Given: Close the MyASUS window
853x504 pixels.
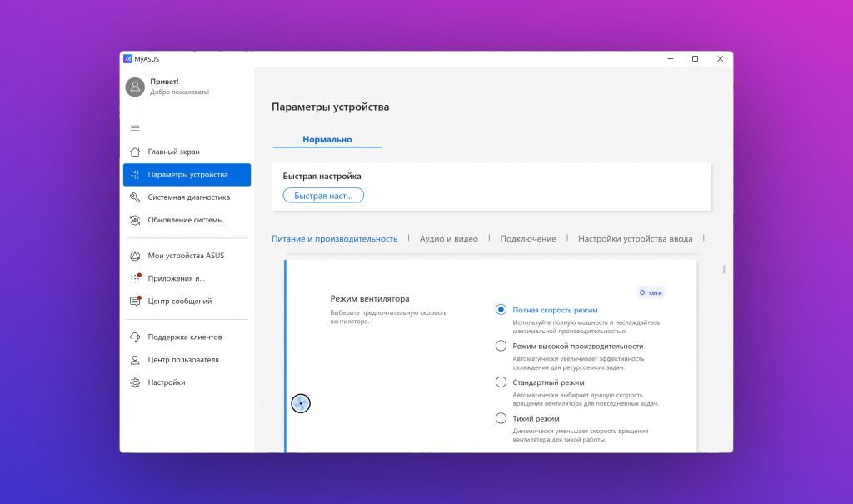Looking at the screenshot, I should pyautogui.click(x=720, y=59).
